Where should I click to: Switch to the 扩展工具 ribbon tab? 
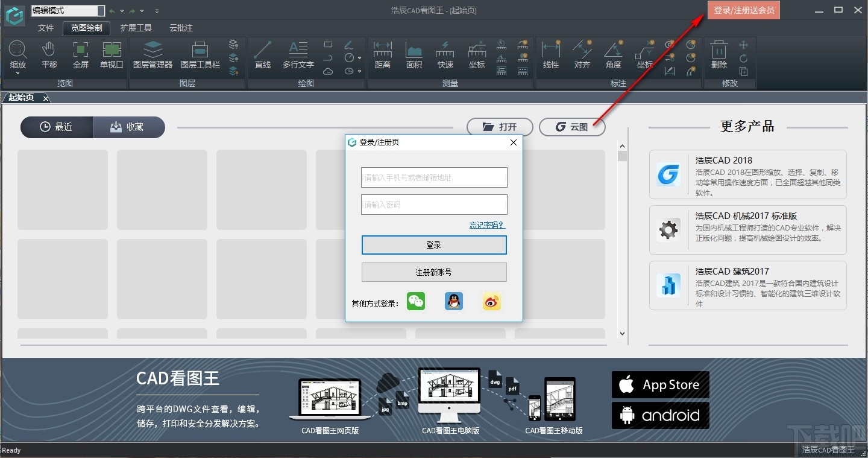point(136,28)
